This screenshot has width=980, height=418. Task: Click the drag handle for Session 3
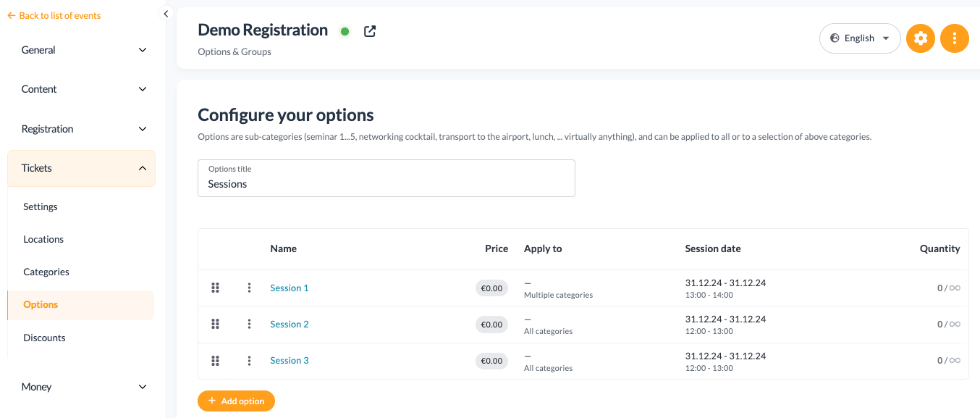pos(215,361)
